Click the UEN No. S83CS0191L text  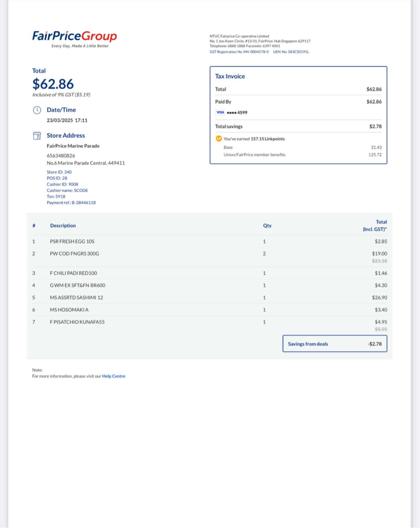click(x=291, y=52)
